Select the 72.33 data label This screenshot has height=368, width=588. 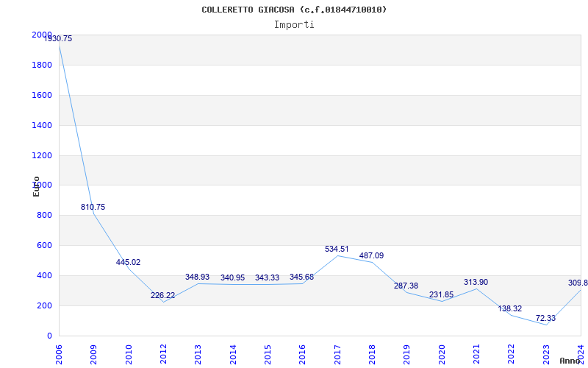pos(545,319)
